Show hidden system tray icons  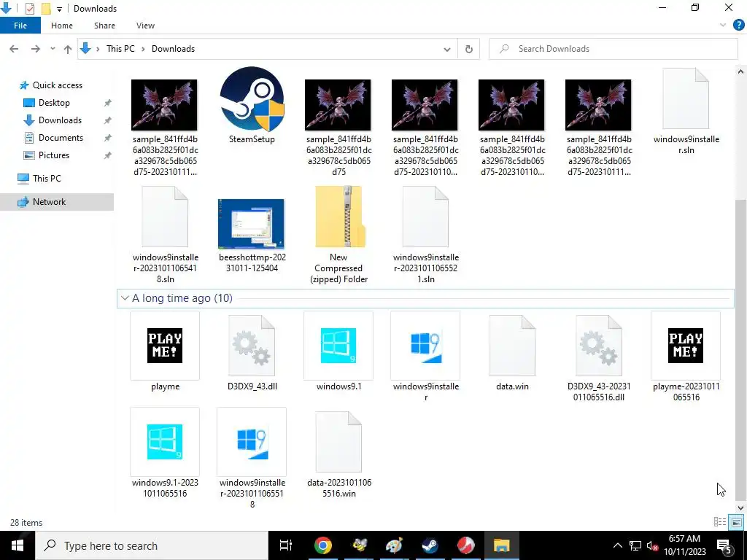pyautogui.click(x=617, y=545)
